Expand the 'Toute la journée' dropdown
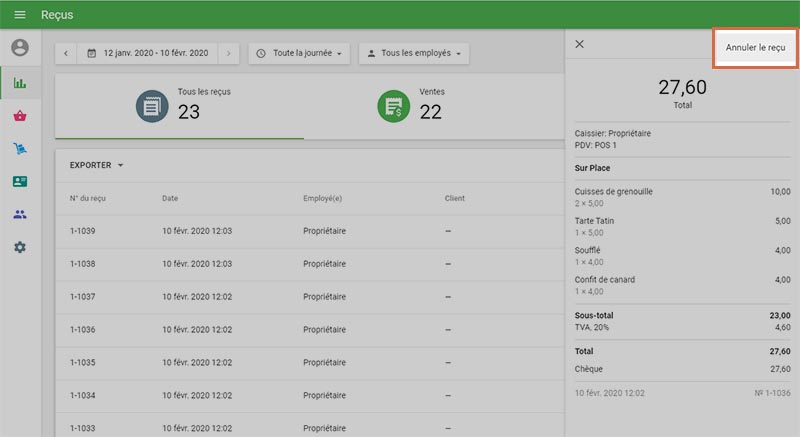Image resolution: width=800 pixels, height=437 pixels. coord(299,53)
